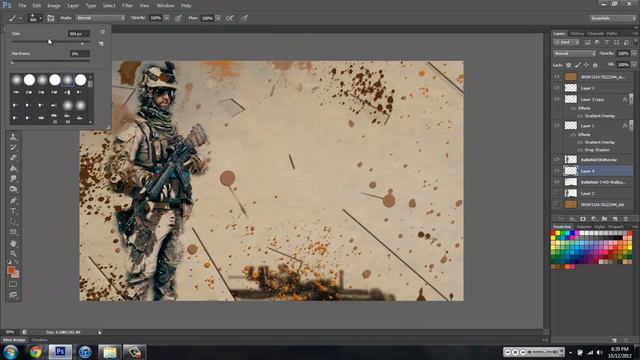Hide Layer 1 visibility eye
The width and height of the screenshot is (640, 360).
click(557, 126)
